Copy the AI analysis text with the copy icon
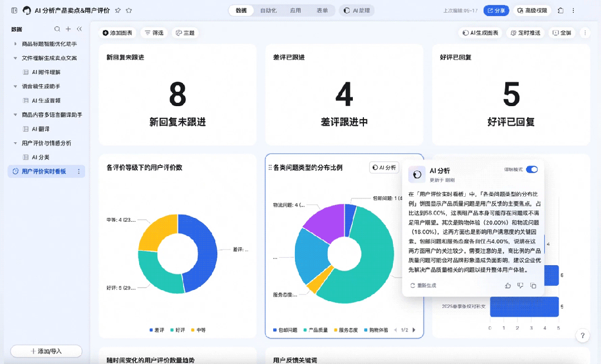 point(533,286)
